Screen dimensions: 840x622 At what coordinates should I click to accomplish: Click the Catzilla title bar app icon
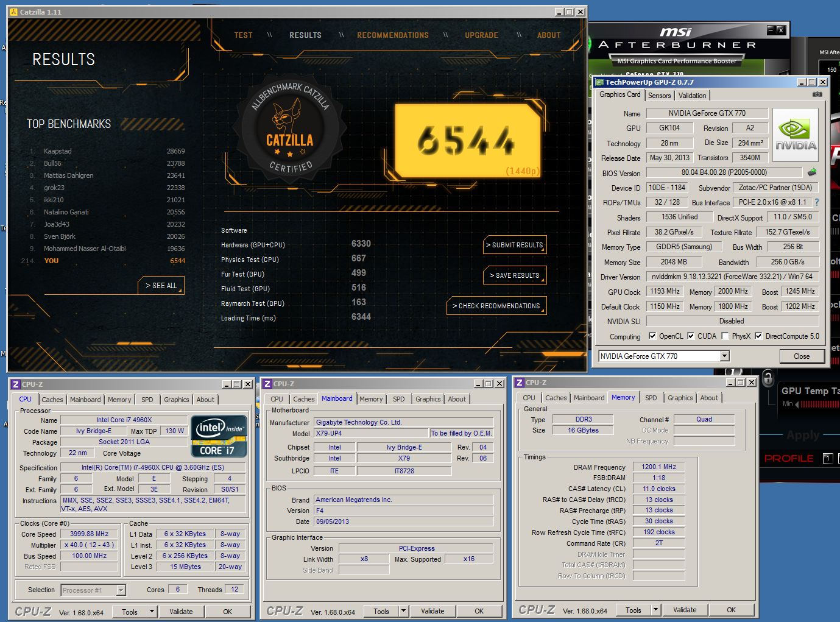(x=14, y=12)
